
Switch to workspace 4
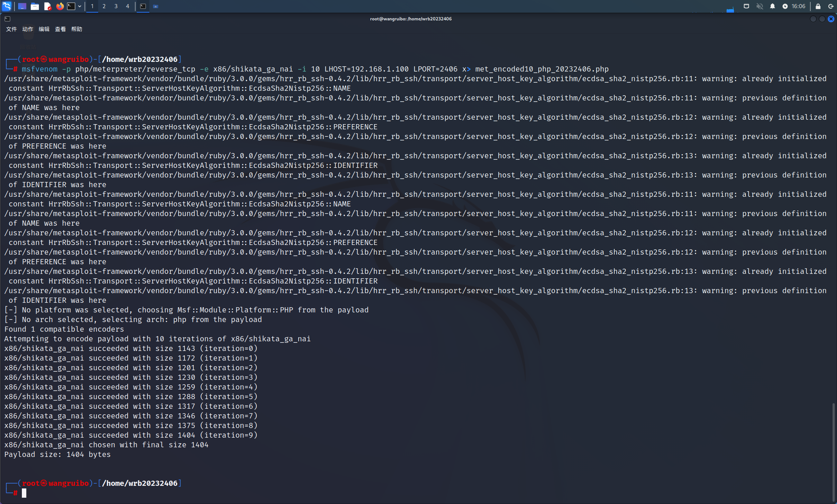click(x=127, y=6)
